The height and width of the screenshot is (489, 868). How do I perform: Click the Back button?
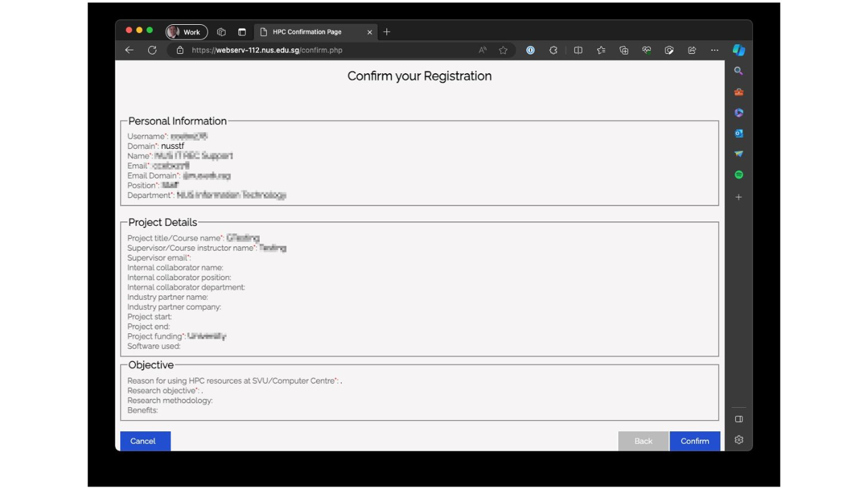point(644,441)
